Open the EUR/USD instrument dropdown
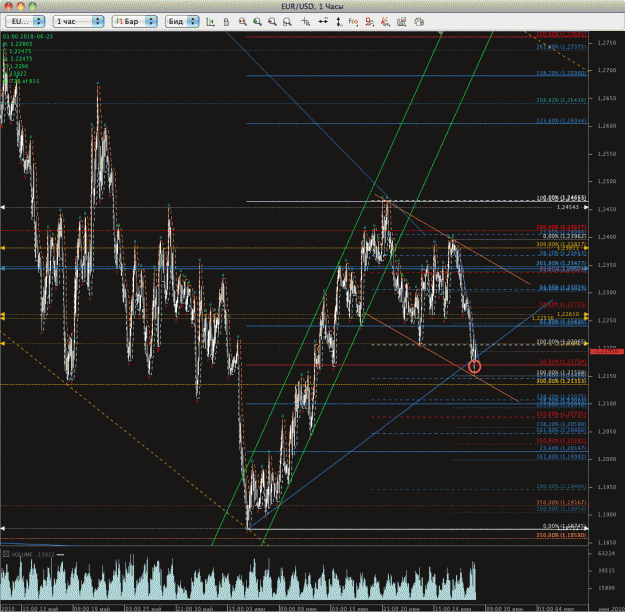Viewport: 625px width, 612px height. (25, 22)
